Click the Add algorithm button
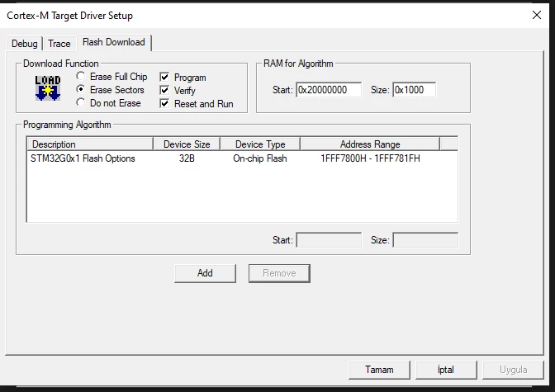The image size is (555, 392). 205,273
